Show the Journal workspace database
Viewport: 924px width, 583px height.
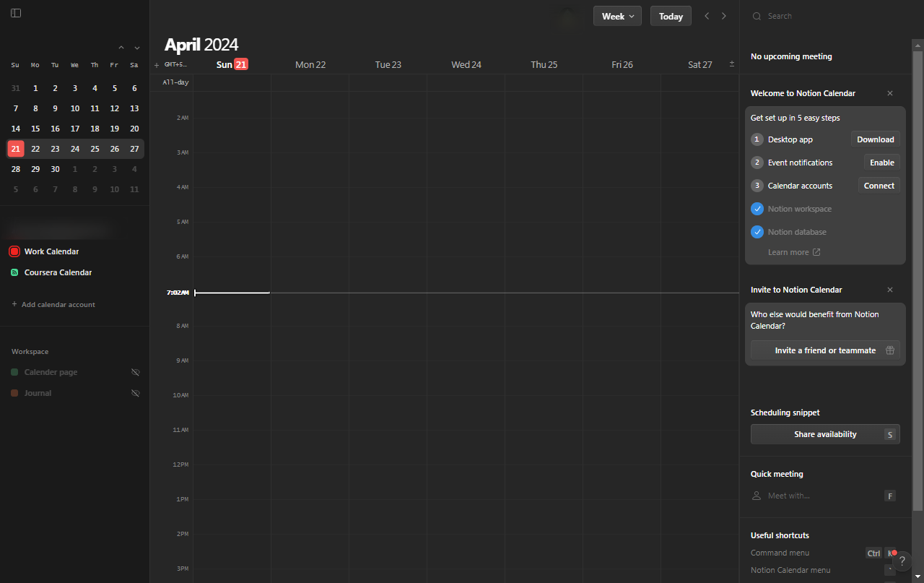135,393
